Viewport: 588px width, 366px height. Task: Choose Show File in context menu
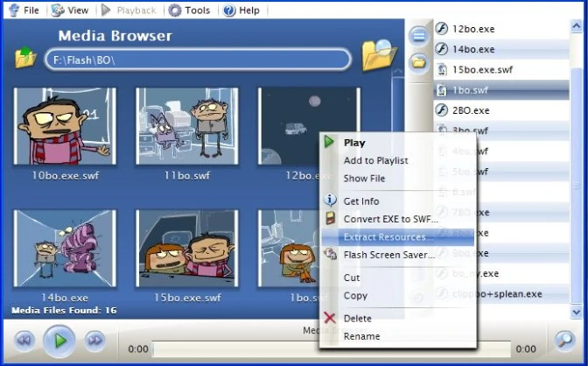(398, 179)
